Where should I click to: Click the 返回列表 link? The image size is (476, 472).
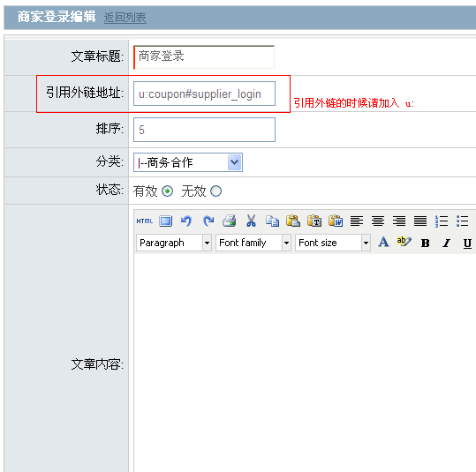[125, 18]
